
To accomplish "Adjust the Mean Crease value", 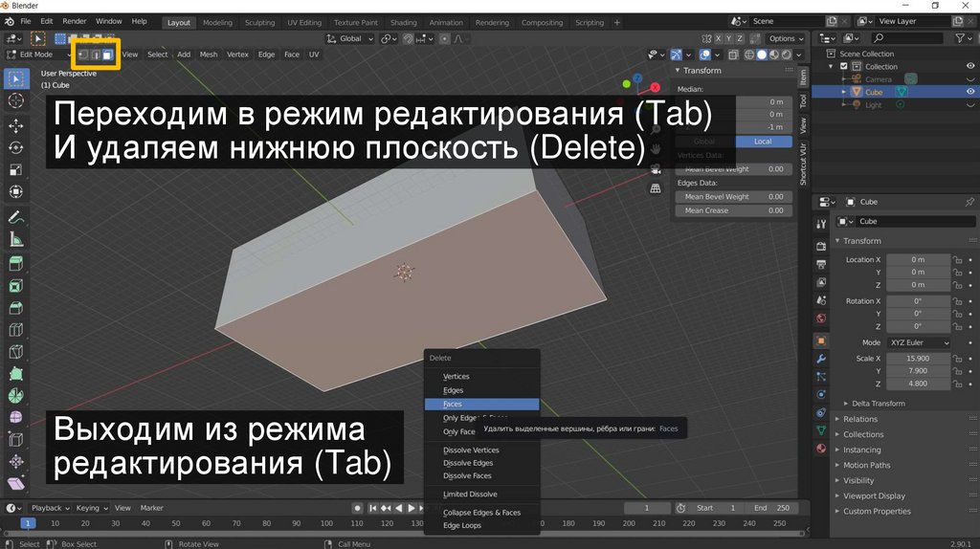I will click(734, 211).
